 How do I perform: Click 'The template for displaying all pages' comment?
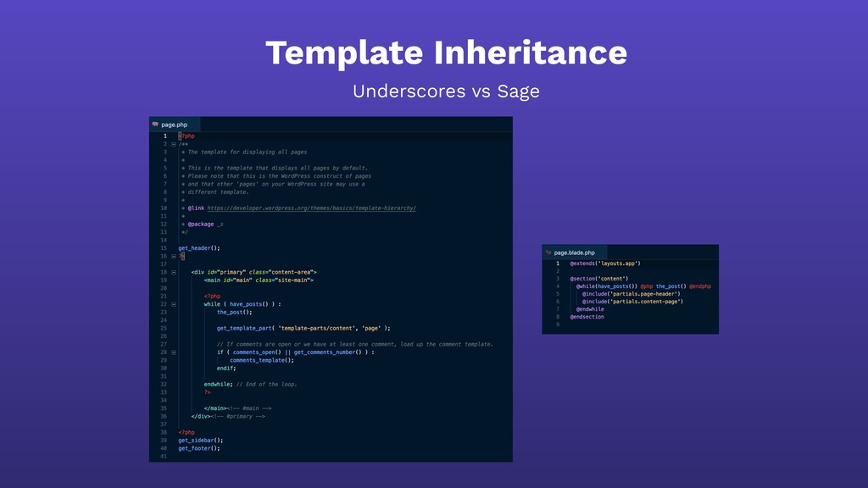click(x=244, y=152)
